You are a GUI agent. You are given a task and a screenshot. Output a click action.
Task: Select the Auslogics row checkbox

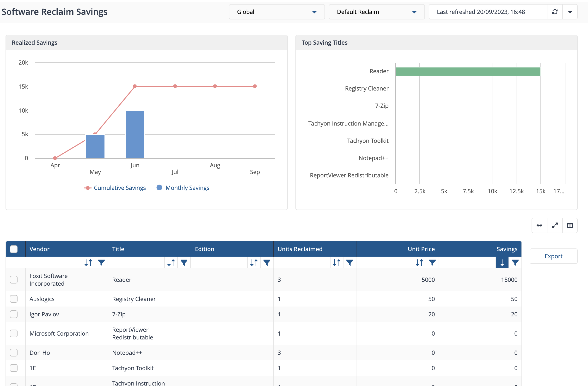pos(14,299)
